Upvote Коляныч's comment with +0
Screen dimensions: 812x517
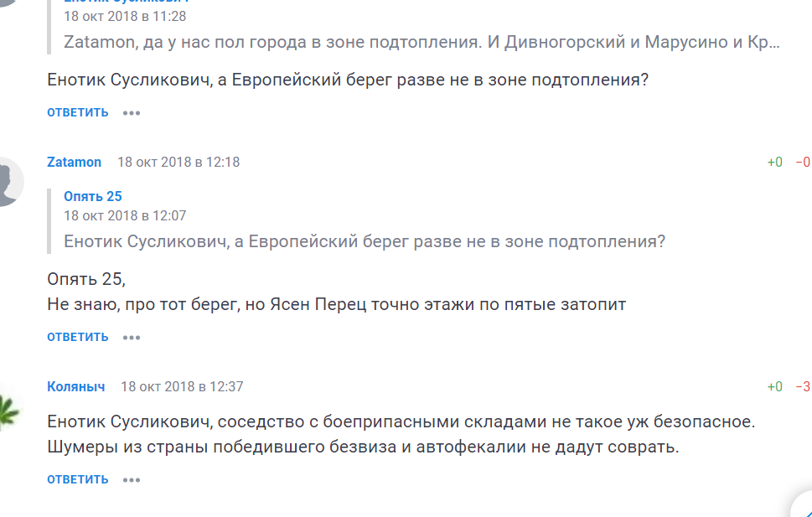(x=774, y=387)
